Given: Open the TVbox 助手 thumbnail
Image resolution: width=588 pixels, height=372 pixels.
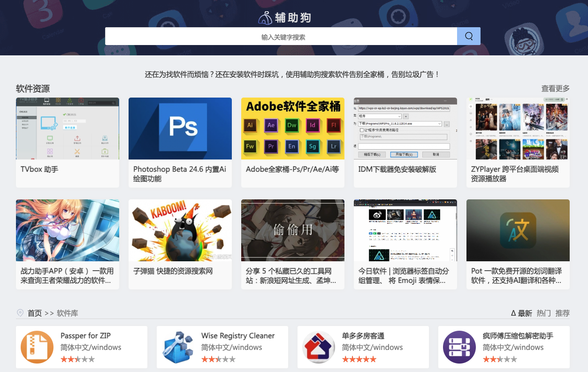Looking at the screenshot, I should 68,129.
